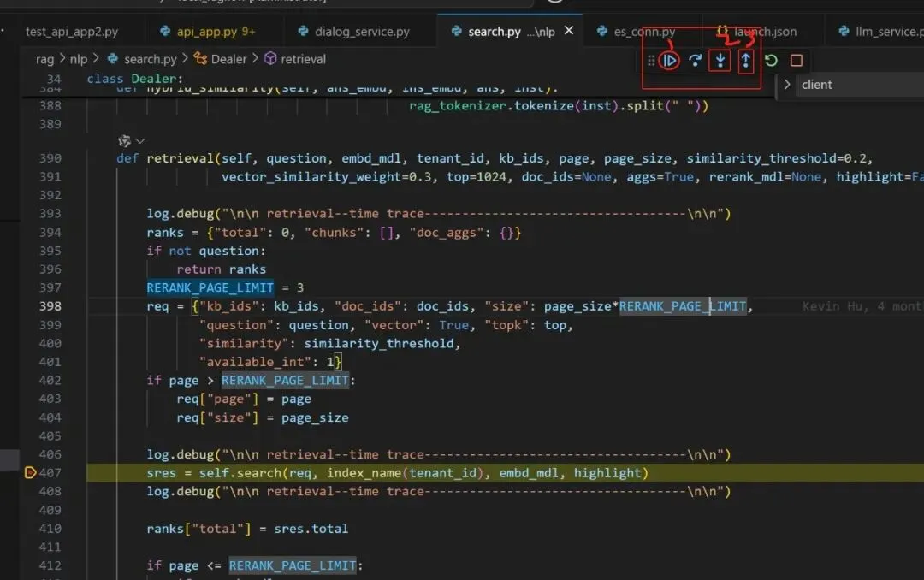Step out of the current function
Image resolution: width=924 pixels, height=580 pixels.
pos(745,60)
